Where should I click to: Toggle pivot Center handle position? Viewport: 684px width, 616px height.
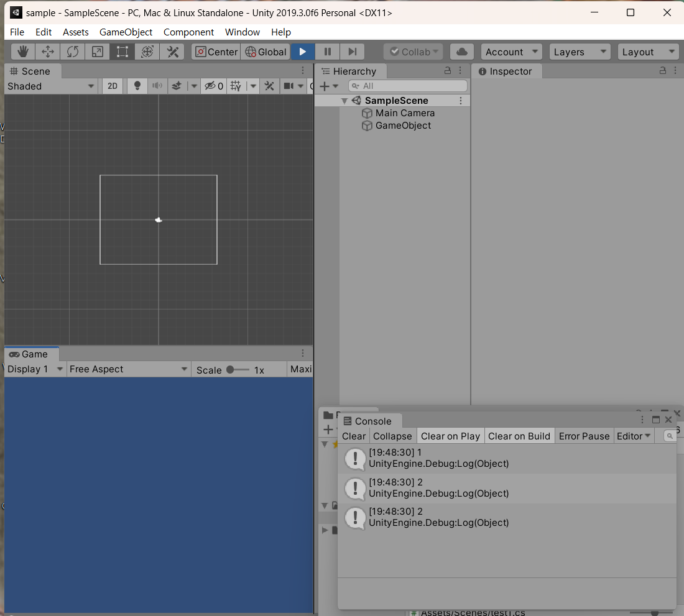pyautogui.click(x=216, y=52)
